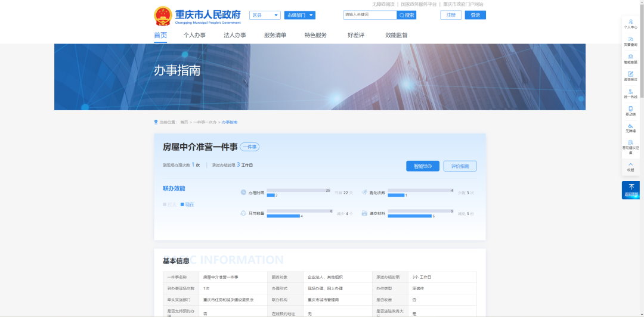
Task: Open 无障碍 accessibility sidebar icon
Action: [630, 128]
